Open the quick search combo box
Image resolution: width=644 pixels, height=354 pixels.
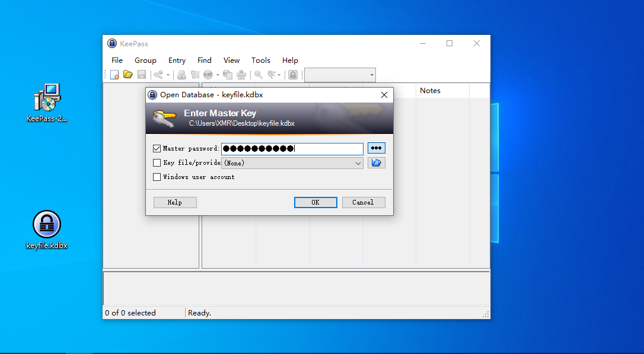click(x=340, y=75)
